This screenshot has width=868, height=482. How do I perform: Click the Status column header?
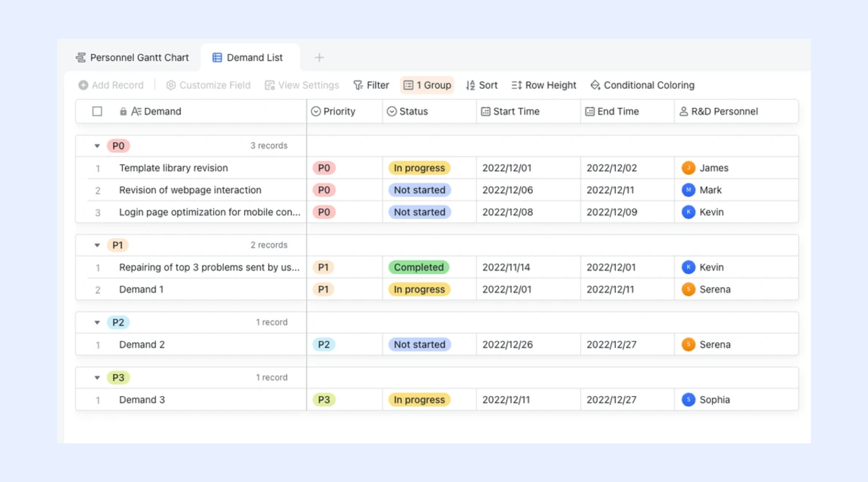tap(430, 111)
